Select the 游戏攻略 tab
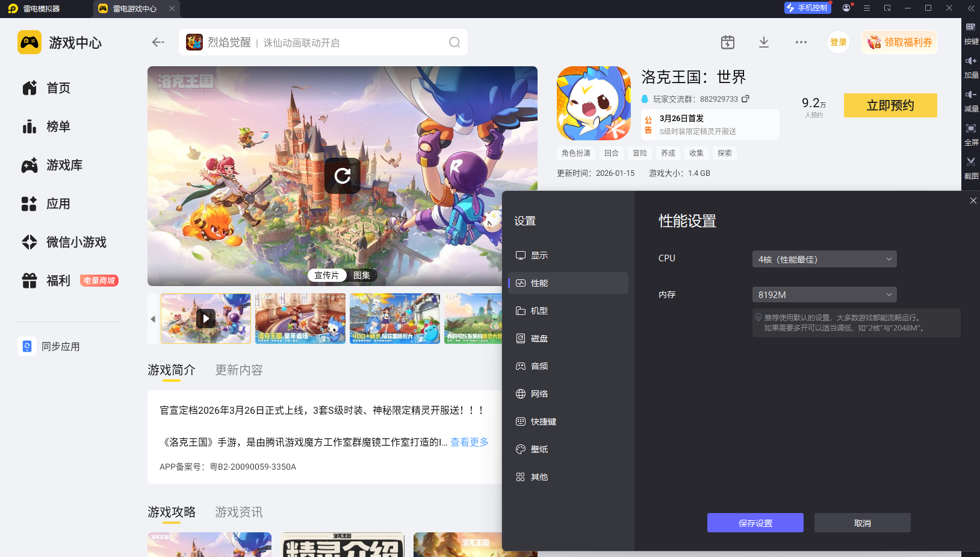This screenshot has height=557, width=980. 172,512
